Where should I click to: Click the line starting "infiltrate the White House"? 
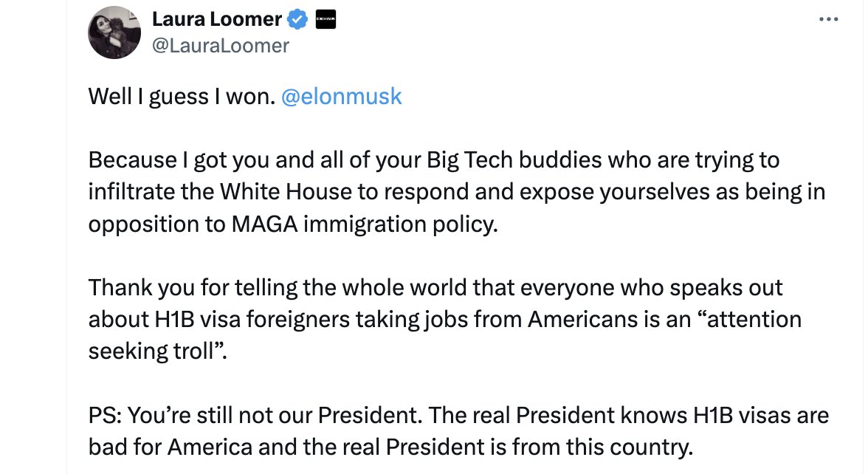tap(457, 192)
